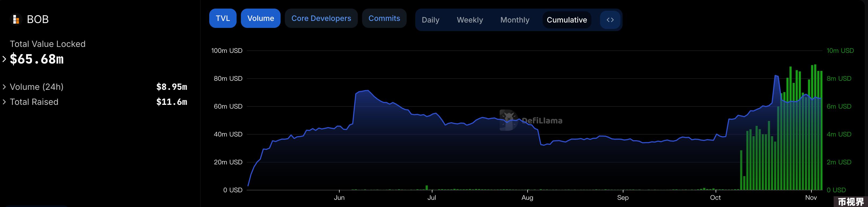This screenshot has width=868, height=207.
Task: Click the 8m USD green axis label
Action: 839,78
